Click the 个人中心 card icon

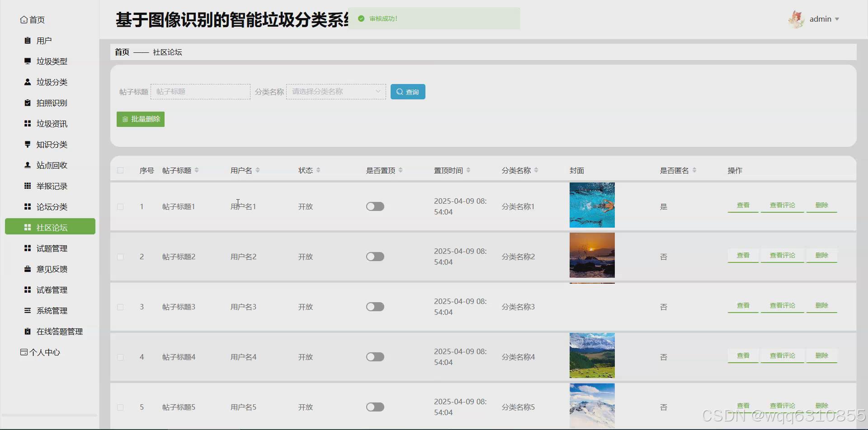click(24, 352)
